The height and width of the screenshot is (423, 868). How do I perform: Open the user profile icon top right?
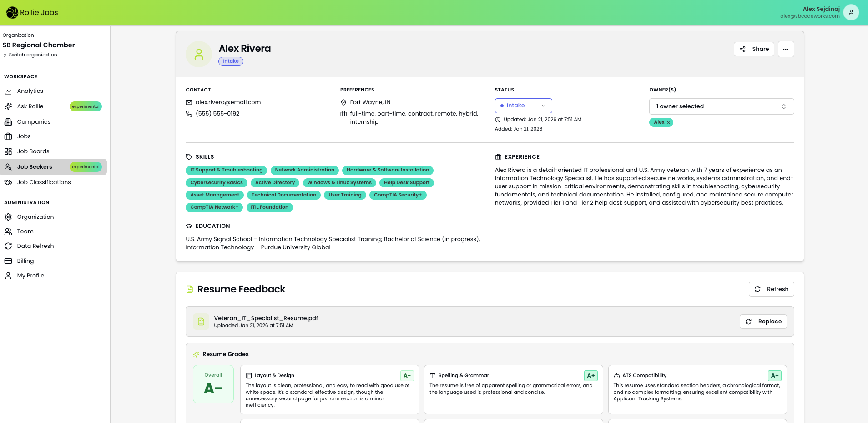(x=851, y=12)
